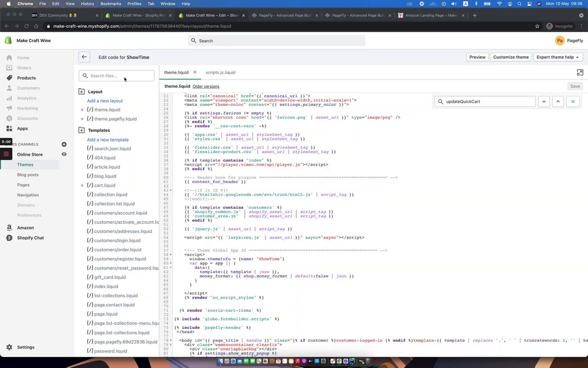Open the Expert theme help dropdown
The width and height of the screenshot is (588, 368).
[x=558, y=57]
